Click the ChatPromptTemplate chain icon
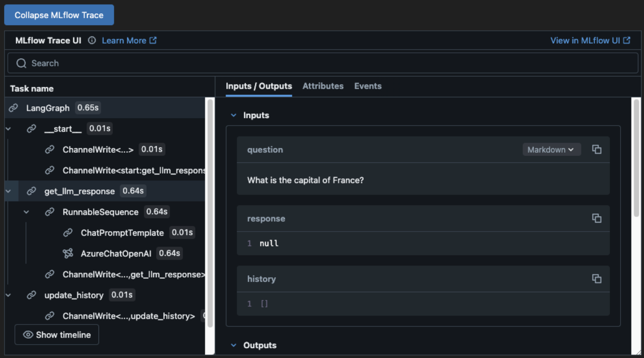Image resolution: width=644 pixels, height=358 pixels. 68,233
